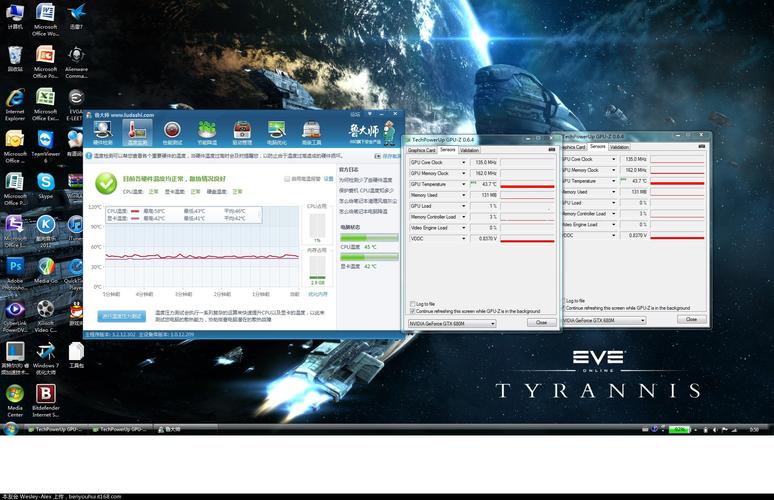Switch to Graphics Card tab in rear GPU-Z
The width and height of the screenshot is (774, 500).
574,147
